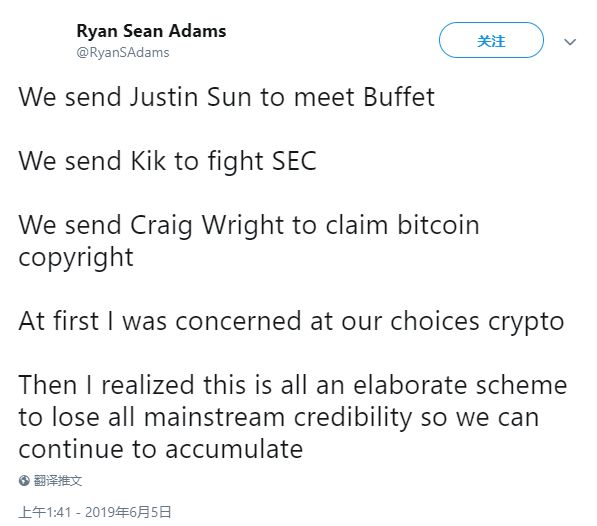The width and height of the screenshot is (597, 526).
Task: Click the line about Justin Sun meeting Buffet
Action: click(x=227, y=97)
